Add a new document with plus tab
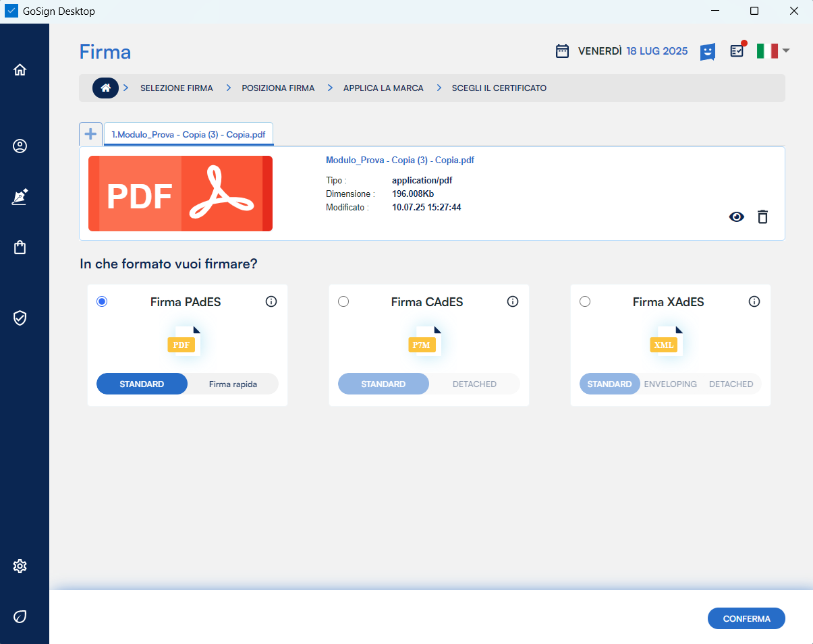Image resolution: width=813 pixels, height=644 pixels. (x=90, y=134)
